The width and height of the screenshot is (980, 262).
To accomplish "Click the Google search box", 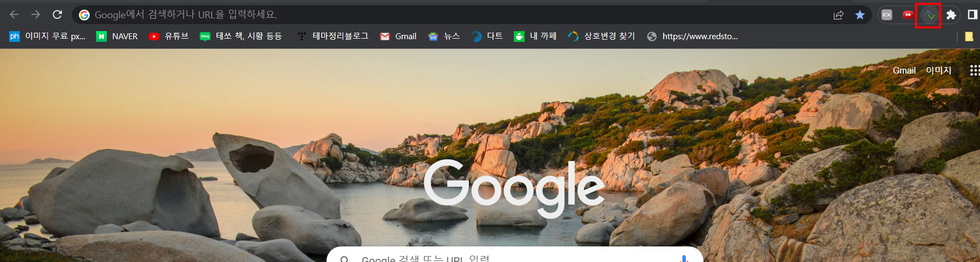I will point(514,254).
